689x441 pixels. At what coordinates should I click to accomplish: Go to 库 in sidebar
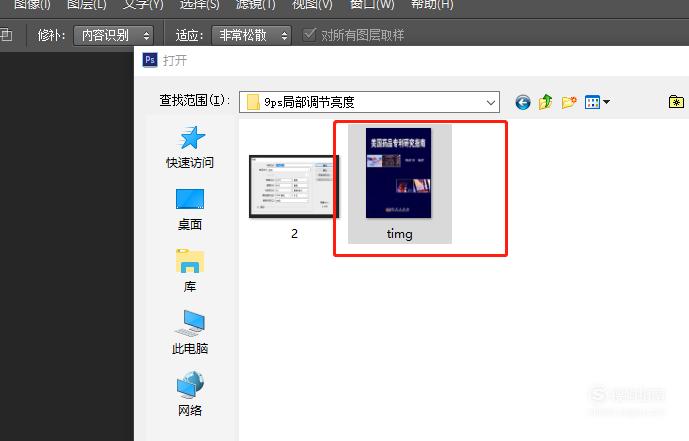190,271
